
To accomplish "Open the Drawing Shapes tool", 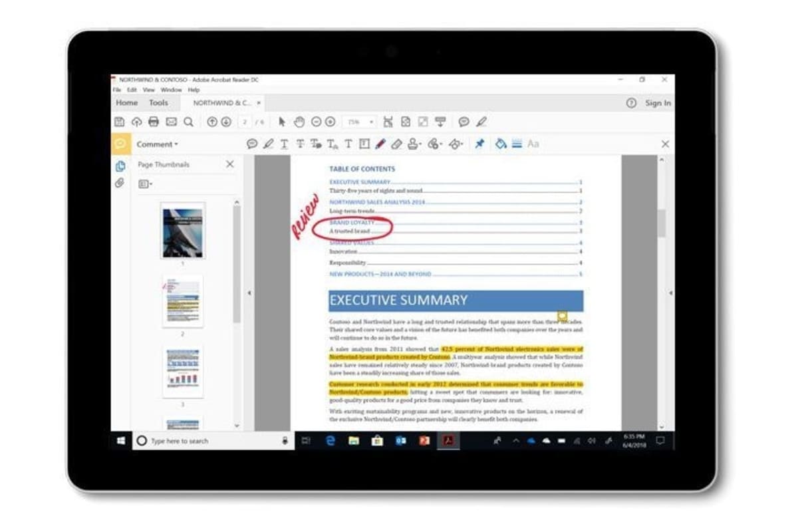I will tap(456, 144).
